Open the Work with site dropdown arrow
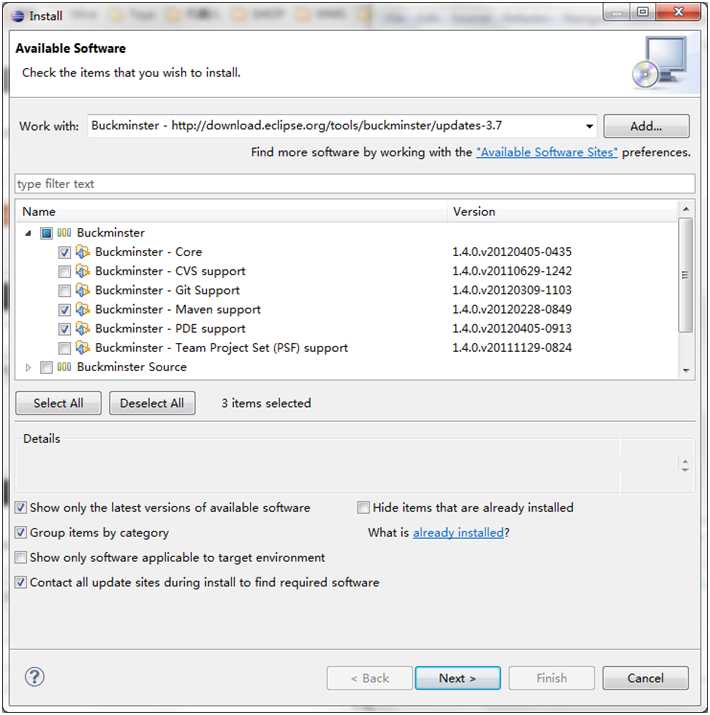 [590, 126]
